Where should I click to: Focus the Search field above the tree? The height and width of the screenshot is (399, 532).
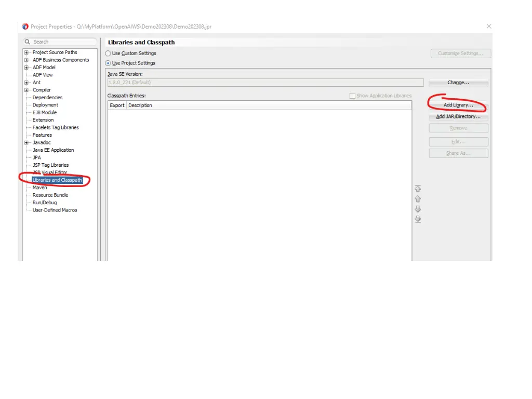pos(62,42)
